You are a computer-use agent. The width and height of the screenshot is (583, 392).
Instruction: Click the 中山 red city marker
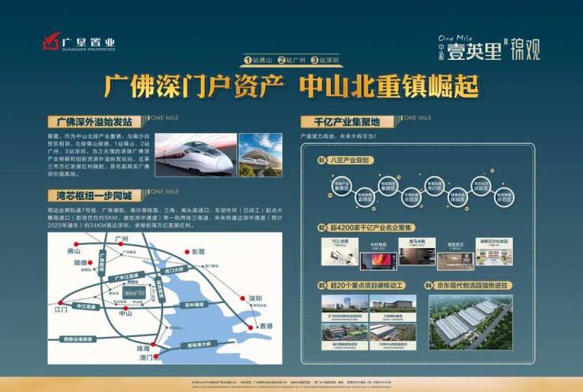(x=126, y=308)
